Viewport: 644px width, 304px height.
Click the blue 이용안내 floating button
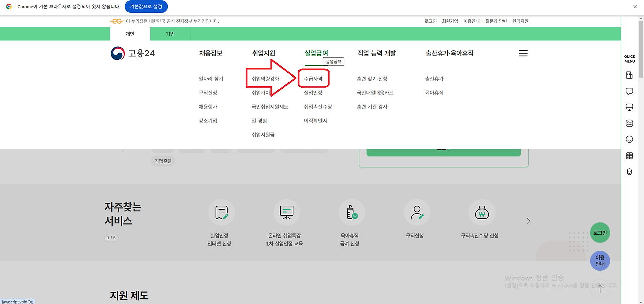coord(600,261)
